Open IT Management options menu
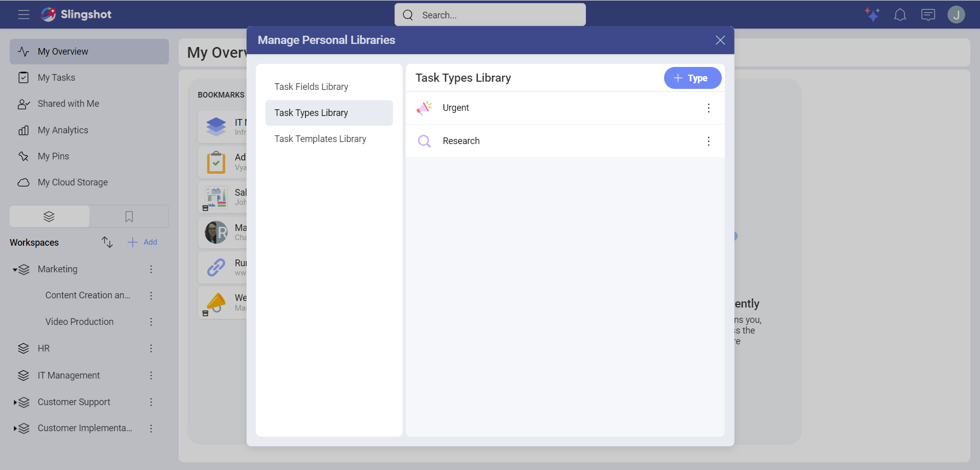Screen dimensions: 980x470 [x=151, y=375]
